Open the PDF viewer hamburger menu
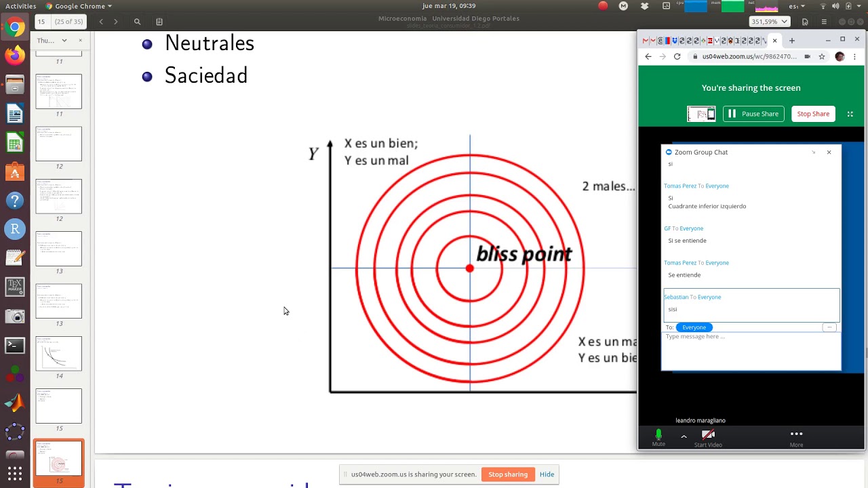Viewport: 868px width, 488px height. click(x=824, y=22)
